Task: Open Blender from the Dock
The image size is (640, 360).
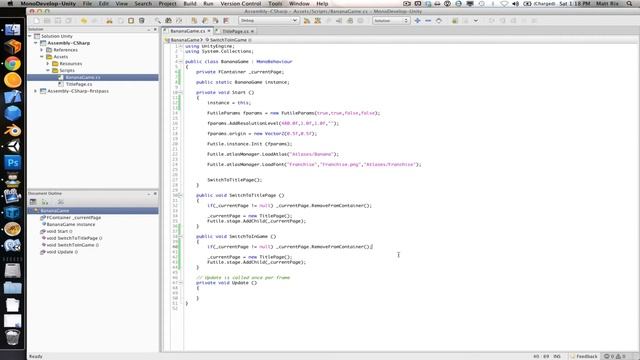Action: (13, 130)
